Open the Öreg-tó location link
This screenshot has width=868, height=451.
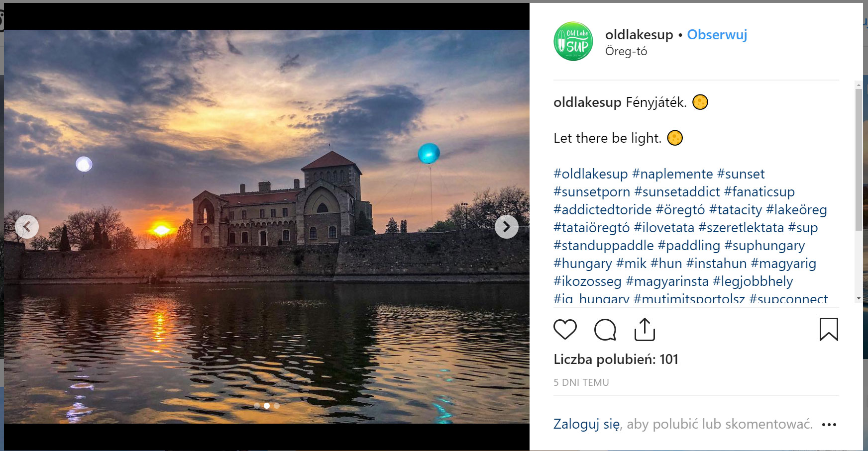(x=626, y=51)
